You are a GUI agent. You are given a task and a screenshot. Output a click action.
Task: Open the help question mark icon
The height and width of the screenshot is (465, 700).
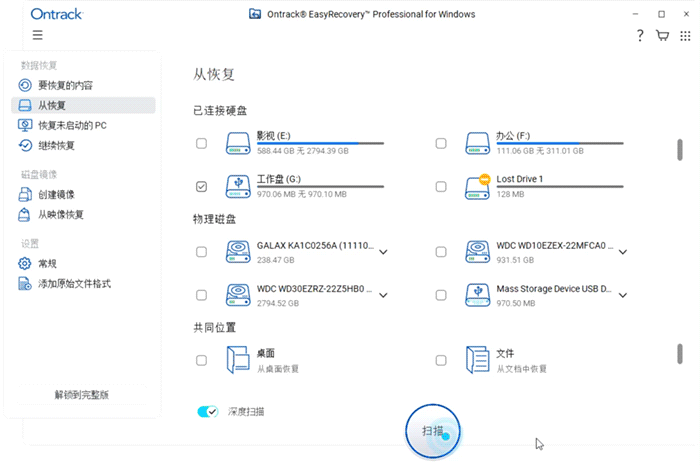(640, 35)
